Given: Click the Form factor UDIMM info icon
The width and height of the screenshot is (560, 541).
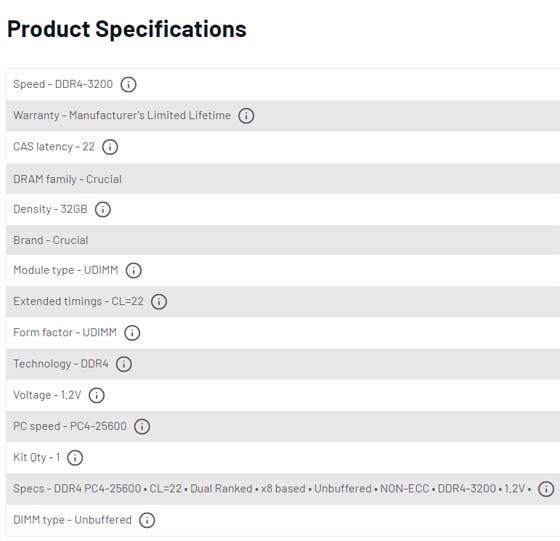Looking at the screenshot, I should pyautogui.click(x=132, y=333).
